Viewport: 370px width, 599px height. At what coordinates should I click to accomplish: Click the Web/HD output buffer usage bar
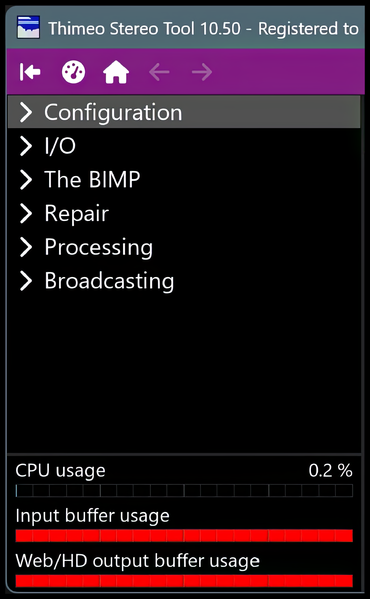click(x=184, y=581)
